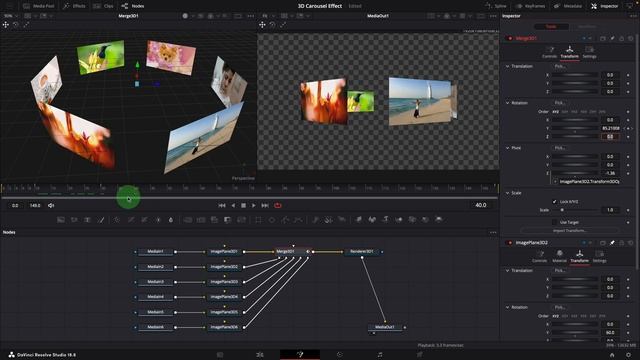Click the Merge3D1 Scale slider
Viewport: 640px width, 360px height.
pyautogui.click(x=576, y=210)
